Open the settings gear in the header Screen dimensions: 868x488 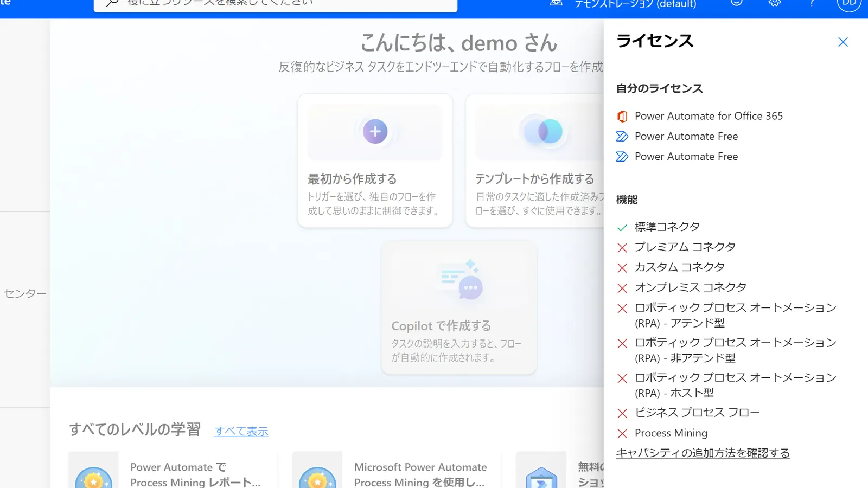775,3
